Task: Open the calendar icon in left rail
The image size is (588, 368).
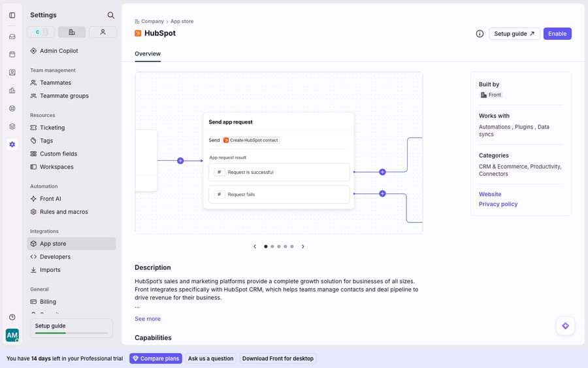Action: click(12, 54)
